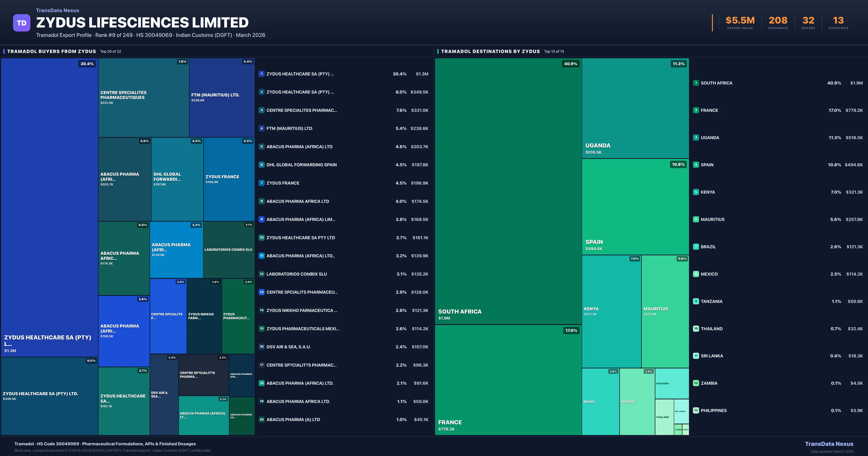The height and width of the screenshot is (456, 868).
Task: Click rank 13 badge beside Philippines
Action: tap(696, 410)
